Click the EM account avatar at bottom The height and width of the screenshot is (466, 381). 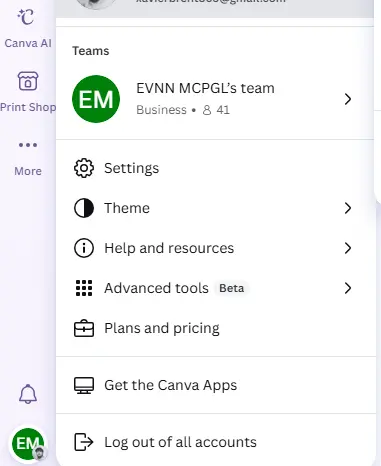28,444
